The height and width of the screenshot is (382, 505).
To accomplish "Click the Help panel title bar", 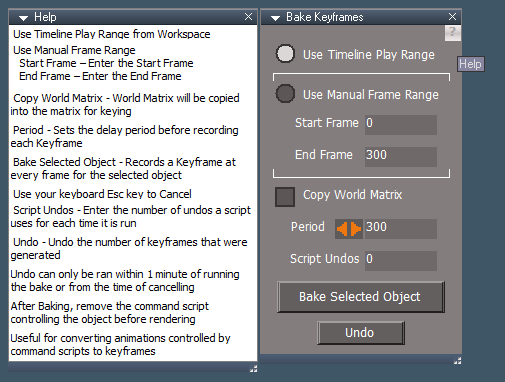I will coord(133,17).
